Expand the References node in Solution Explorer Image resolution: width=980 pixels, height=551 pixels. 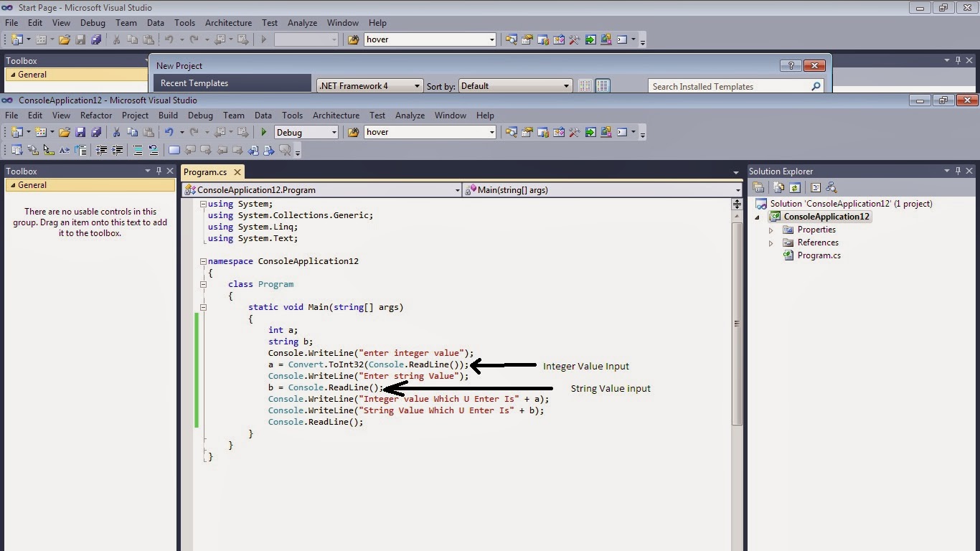coord(771,243)
